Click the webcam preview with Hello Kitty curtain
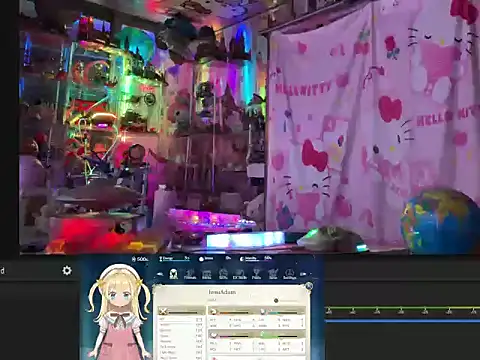 coord(250,127)
